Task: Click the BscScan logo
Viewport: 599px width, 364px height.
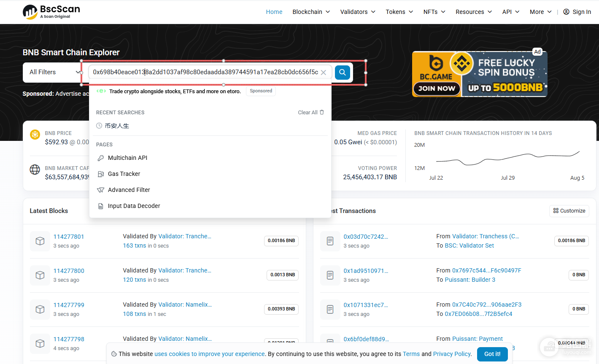Action: tap(51, 12)
